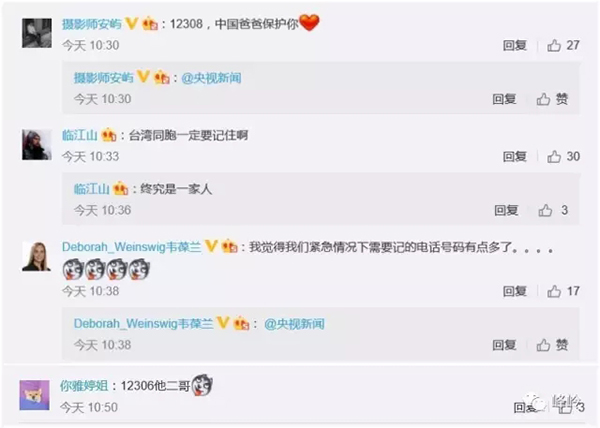Viewport: 600px width, 428px height.
Task: Reply to Deborah_Weinswig's phone numbers comment
Action: 515,291
